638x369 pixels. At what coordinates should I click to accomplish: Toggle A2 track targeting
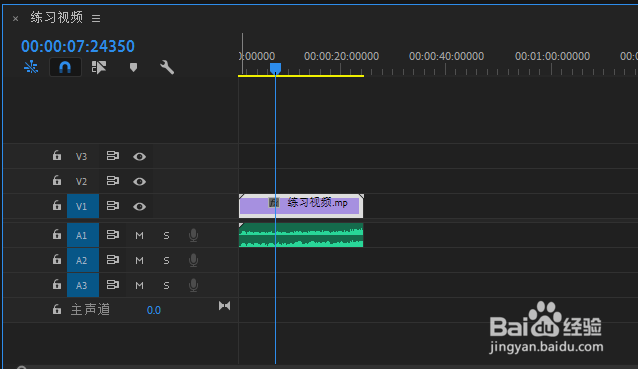point(83,260)
